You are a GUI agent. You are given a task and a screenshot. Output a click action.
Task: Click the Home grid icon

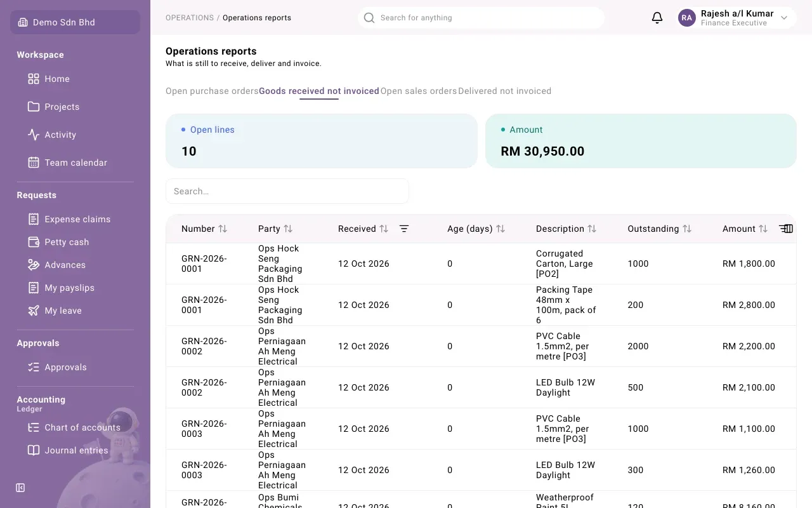(34, 79)
